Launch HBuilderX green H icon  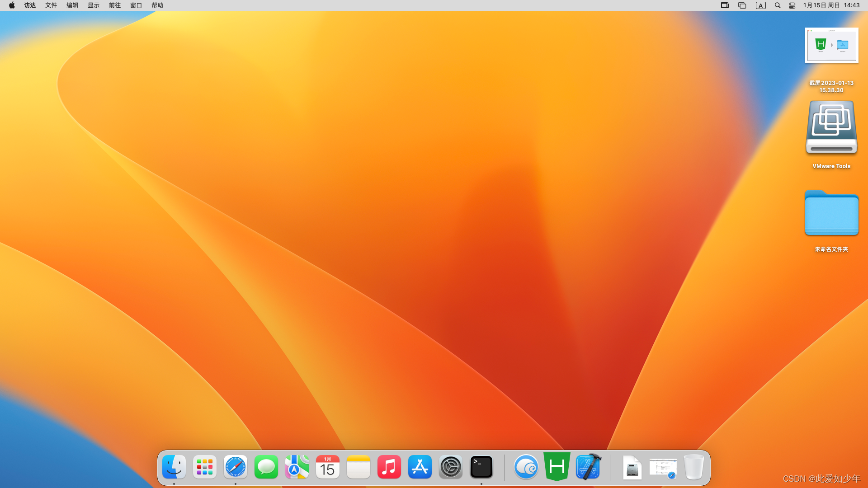click(557, 467)
